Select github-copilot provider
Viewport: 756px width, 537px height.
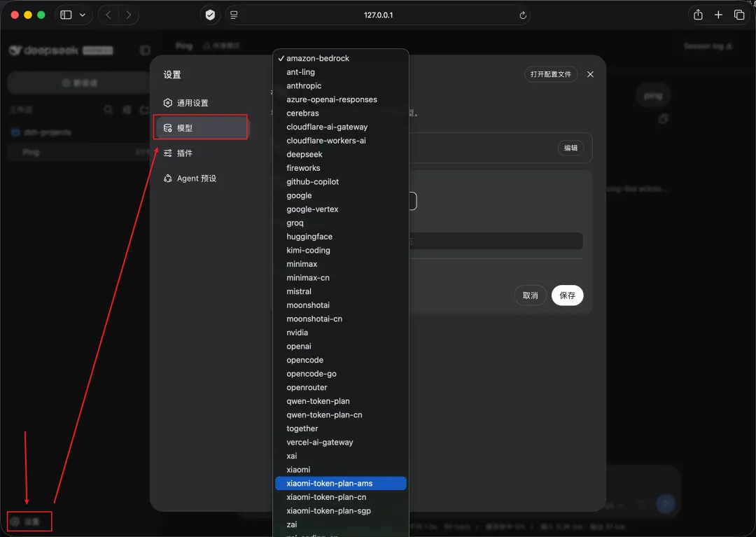340,182
